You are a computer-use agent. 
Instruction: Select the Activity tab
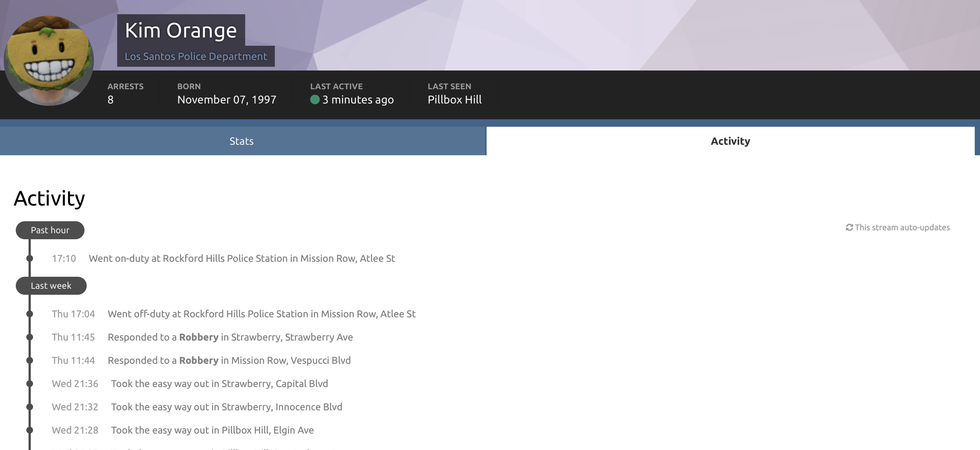(730, 141)
